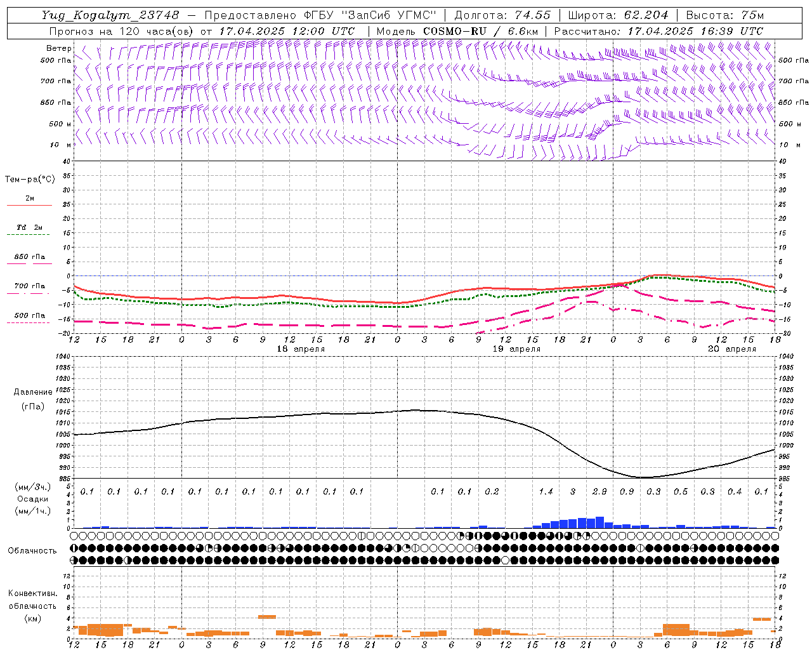Click the Конвективн. convective cloud label

(x=32, y=594)
